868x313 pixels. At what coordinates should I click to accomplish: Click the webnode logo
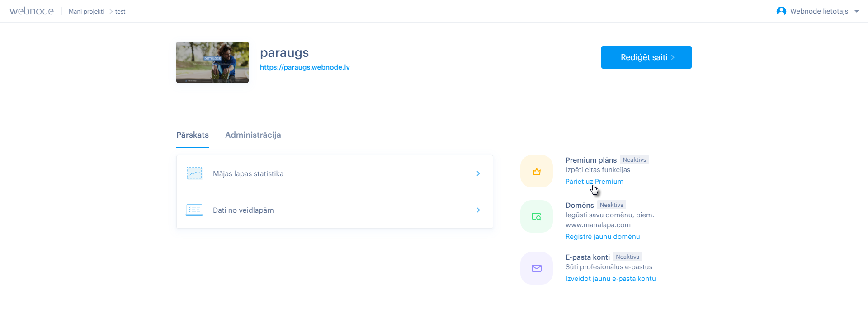click(32, 11)
